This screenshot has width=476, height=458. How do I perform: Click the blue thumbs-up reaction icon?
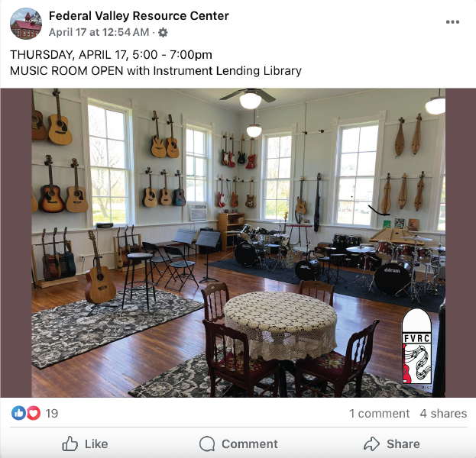[18, 413]
